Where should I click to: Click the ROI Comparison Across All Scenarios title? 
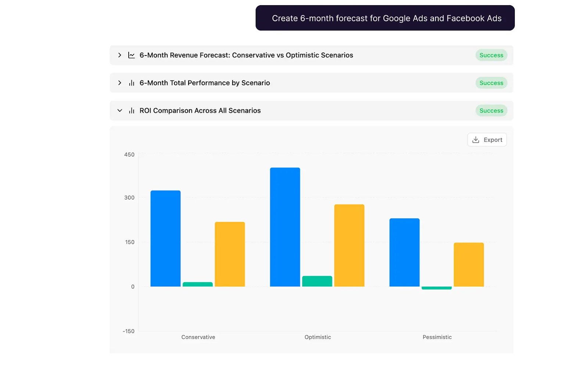point(200,111)
